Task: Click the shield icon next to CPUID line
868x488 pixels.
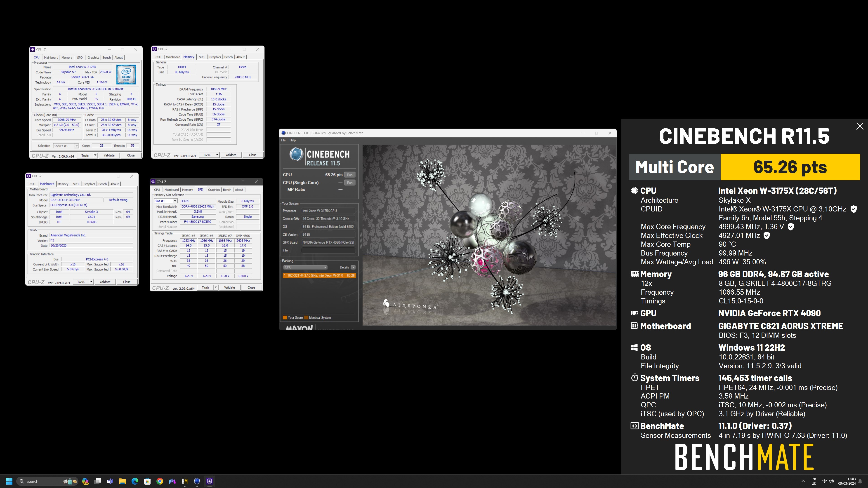Action: pyautogui.click(x=854, y=209)
